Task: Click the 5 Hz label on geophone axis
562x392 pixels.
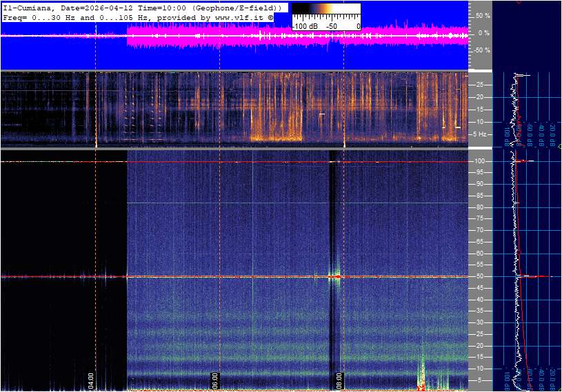Action: 481,134
